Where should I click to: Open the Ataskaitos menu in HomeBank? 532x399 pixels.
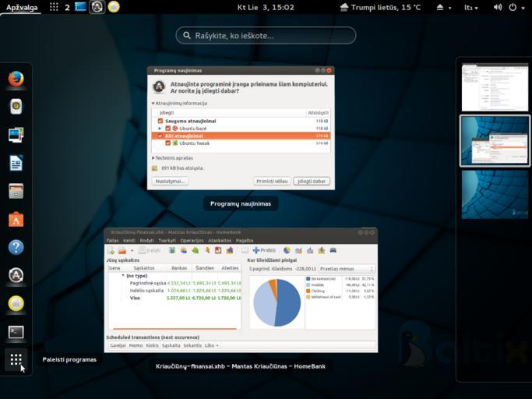pyautogui.click(x=220, y=241)
